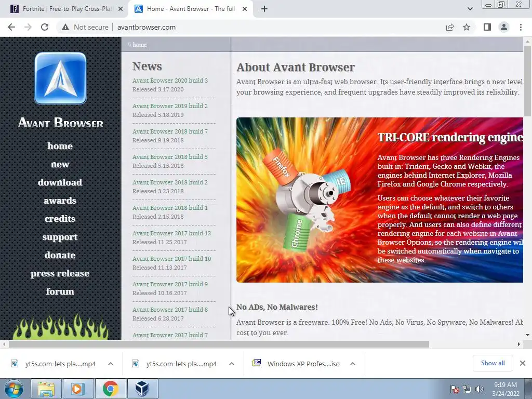Expand options for second yt5s mp4 download
Viewport: 532px width, 399px height.
click(232, 364)
